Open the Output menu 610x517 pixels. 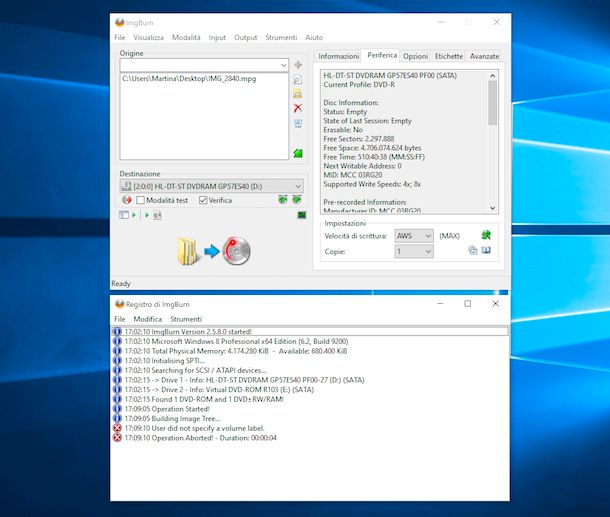pos(245,37)
